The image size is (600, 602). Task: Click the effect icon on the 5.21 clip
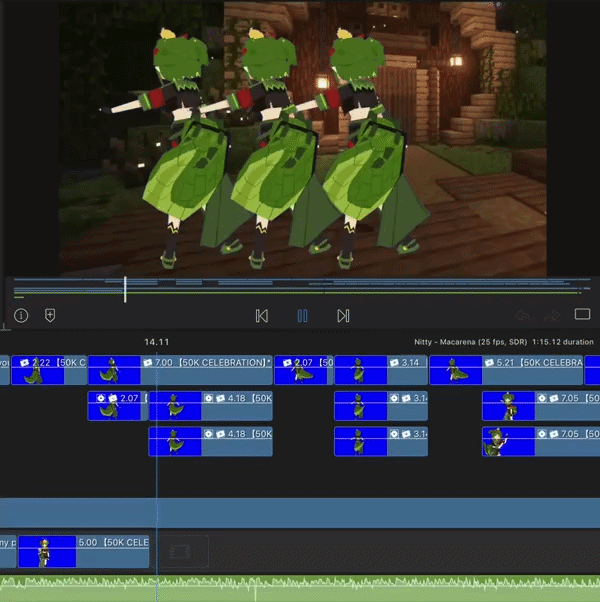point(489,362)
